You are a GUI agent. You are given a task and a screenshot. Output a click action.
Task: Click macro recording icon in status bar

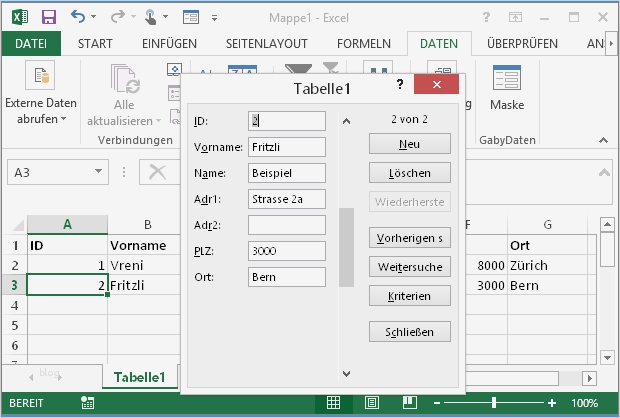click(x=87, y=403)
